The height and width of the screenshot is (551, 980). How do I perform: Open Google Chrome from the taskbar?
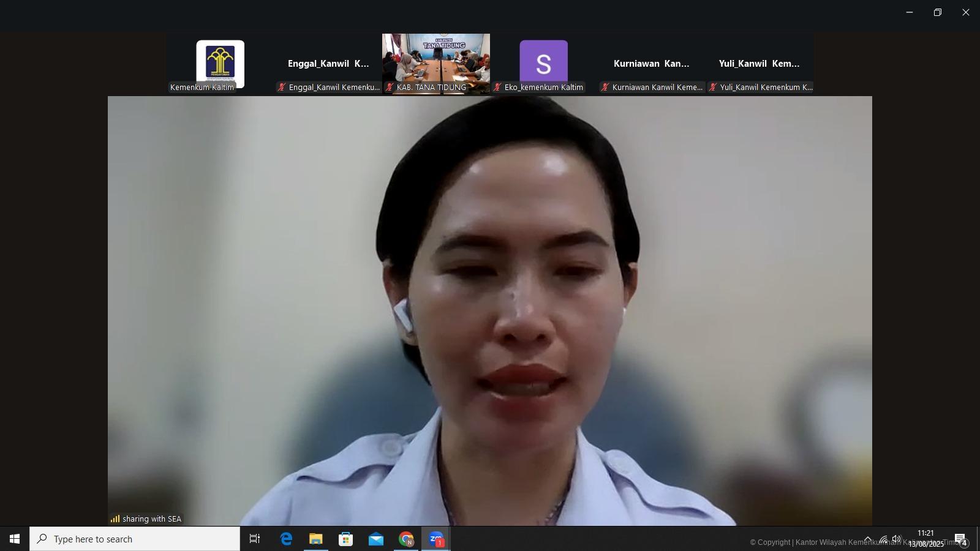pos(406,539)
